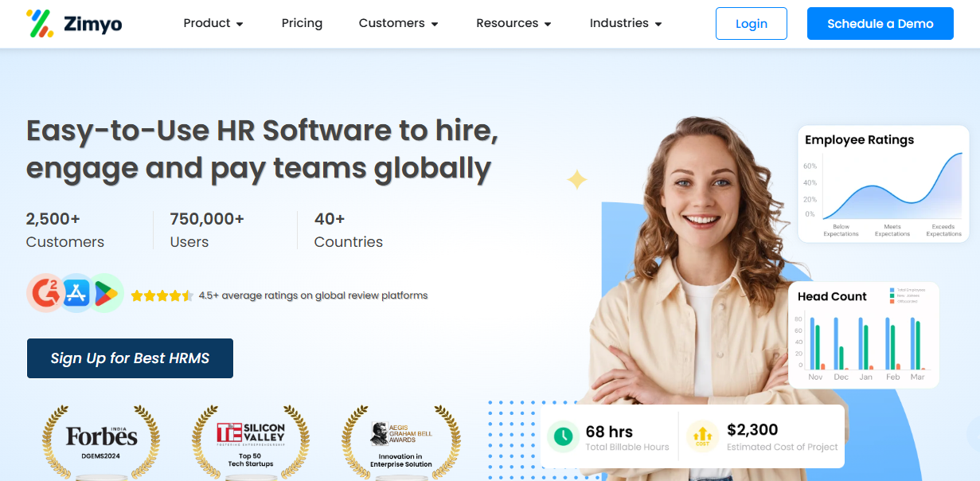Click the Google Play review icon

coord(105,293)
